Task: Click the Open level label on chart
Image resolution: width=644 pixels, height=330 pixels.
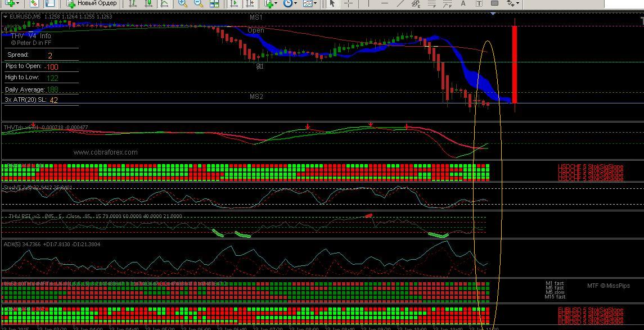Action: [256, 30]
